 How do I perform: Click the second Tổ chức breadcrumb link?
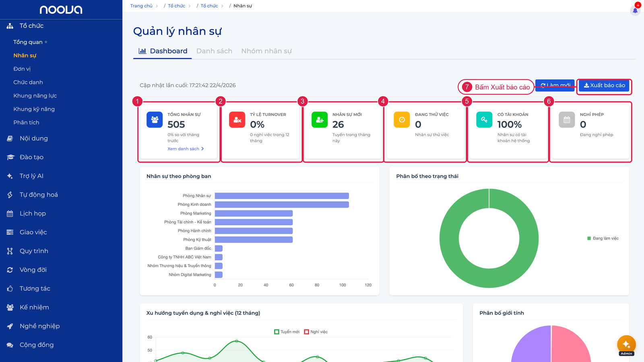coord(209,6)
